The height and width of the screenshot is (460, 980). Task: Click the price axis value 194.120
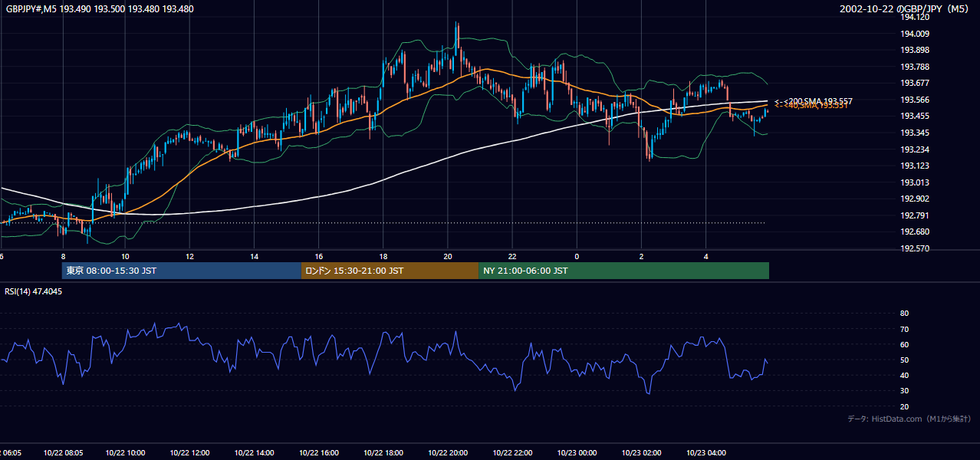[916, 17]
